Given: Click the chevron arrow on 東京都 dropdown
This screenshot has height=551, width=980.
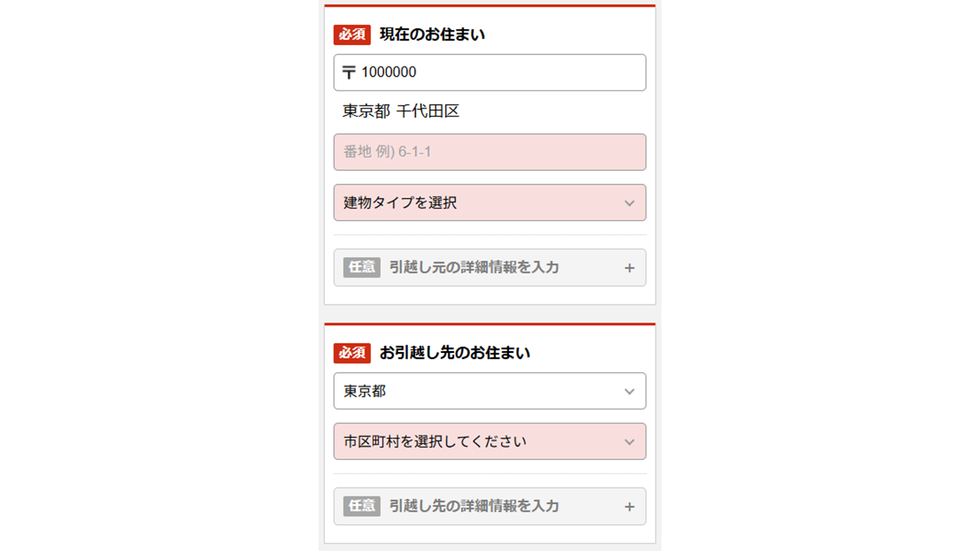Looking at the screenshot, I should 629,392.
